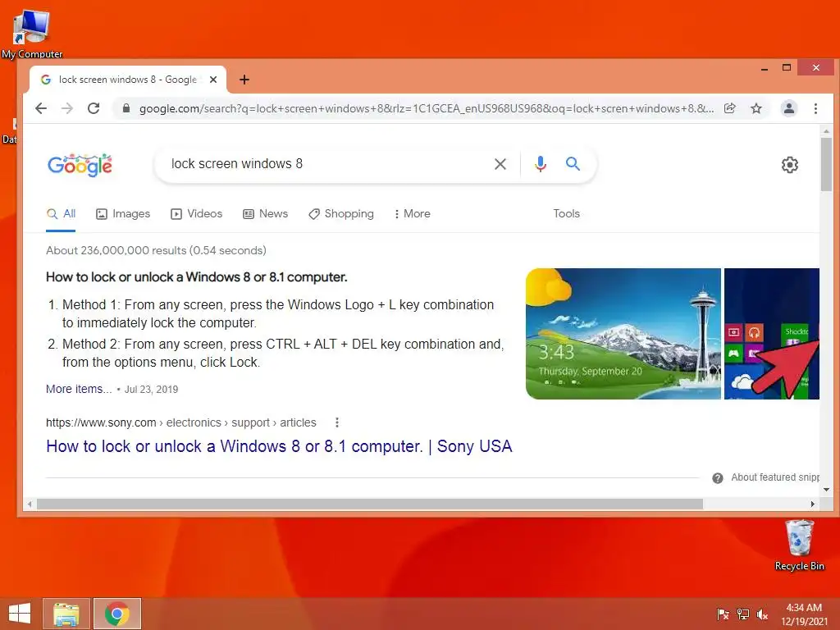840x630 pixels.
Task: Open File Explorer from the taskbar
Action: [66, 614]
